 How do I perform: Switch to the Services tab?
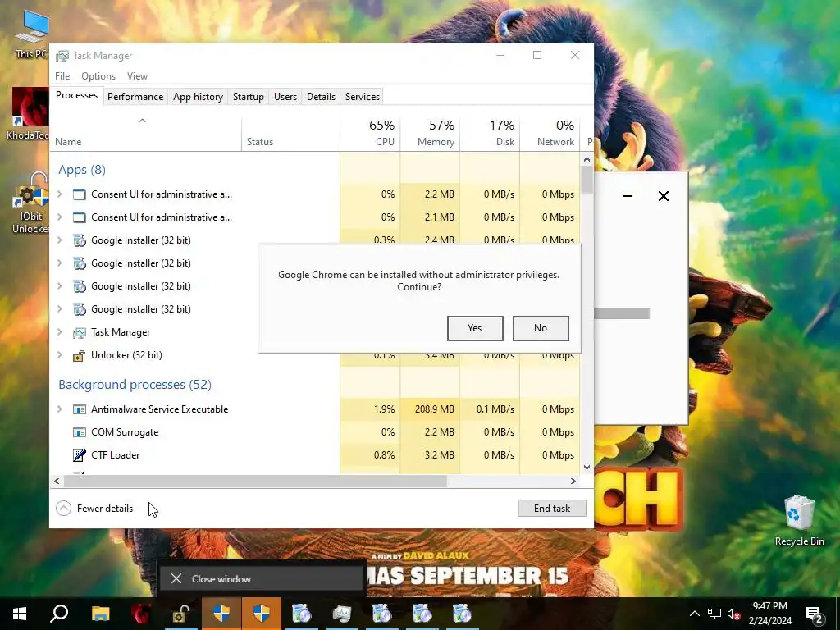click(362, 97)
